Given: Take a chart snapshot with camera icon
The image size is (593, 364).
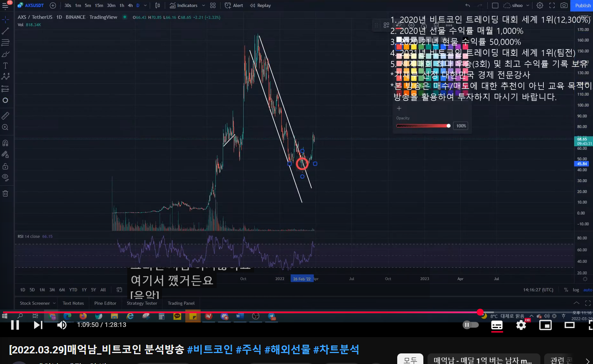Looking at the screenshot, I should [564, 6].
